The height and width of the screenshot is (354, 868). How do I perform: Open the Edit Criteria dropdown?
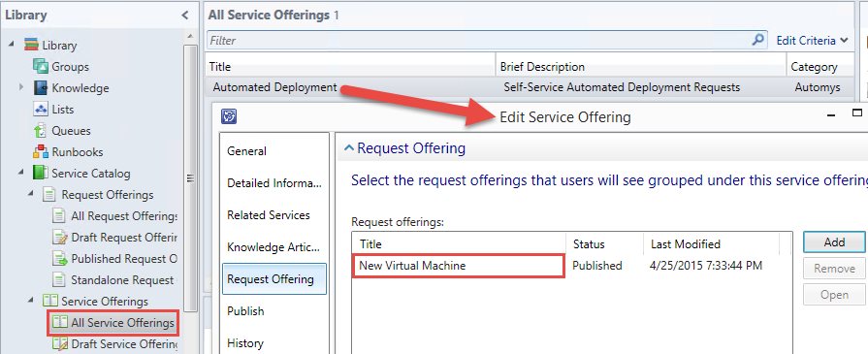click(x=812, y=41)
